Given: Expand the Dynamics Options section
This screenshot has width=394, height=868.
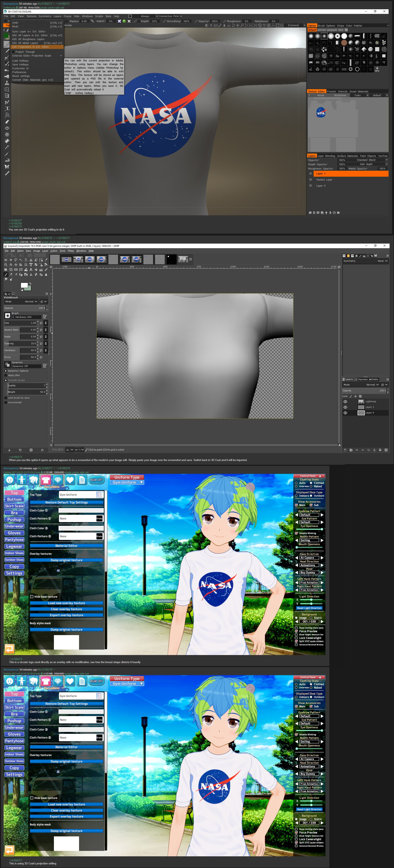Looking at the screenshot, I should tap(6, 371).
